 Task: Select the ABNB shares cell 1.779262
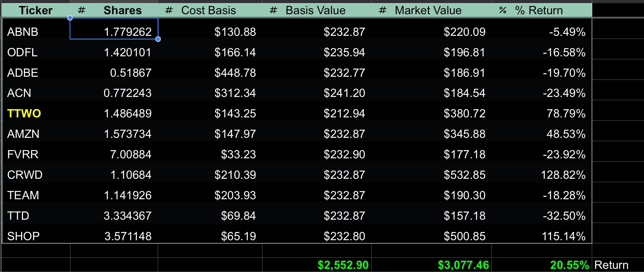point(127,32)
